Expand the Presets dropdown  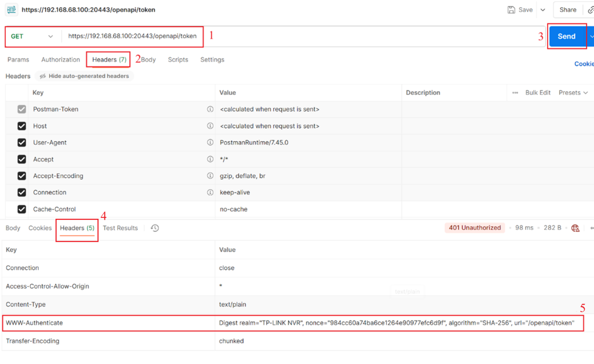pyautogui.click(x=573, y=92)
